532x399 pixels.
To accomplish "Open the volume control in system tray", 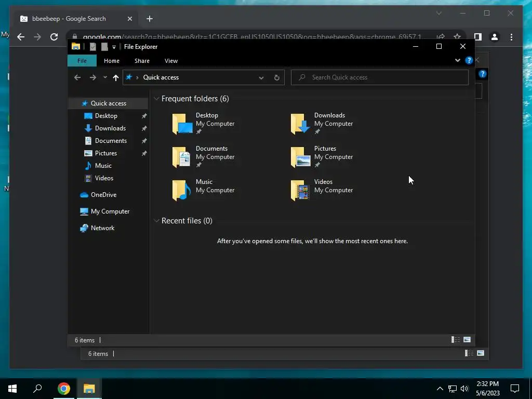I will click(x=465, y=389).
